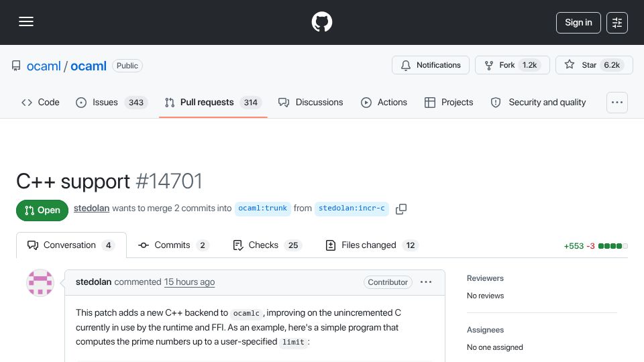The width and height of the screenshot is (644, 362).
Task: Click the Open status badge
Action: tap(42, 210)
